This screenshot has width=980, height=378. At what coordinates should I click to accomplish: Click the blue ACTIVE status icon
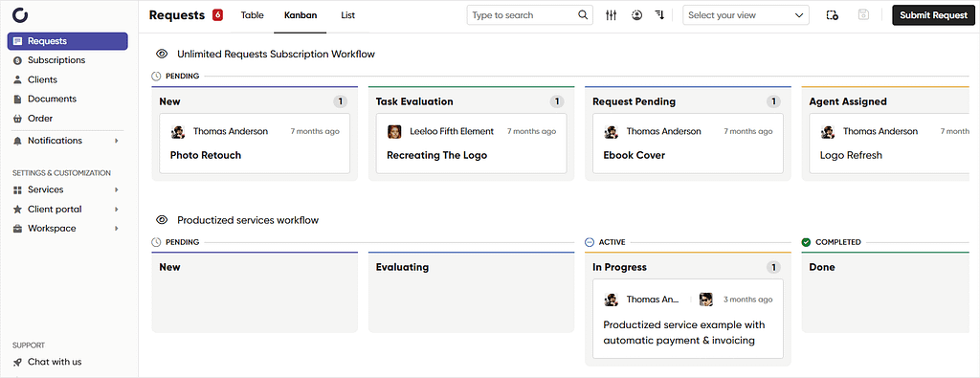[x=590, y=242]
